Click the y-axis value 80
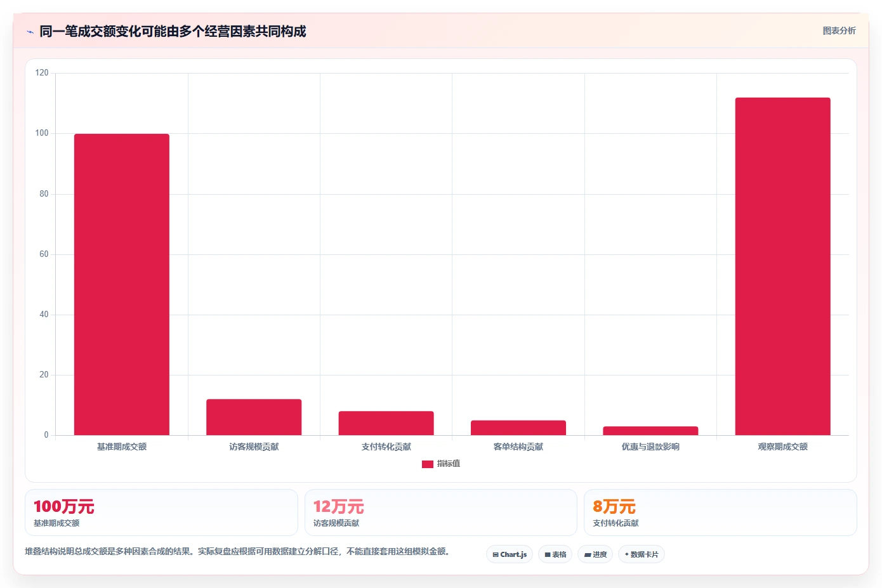The height and width of the screenshot is (588, 882). coord(44,194)
